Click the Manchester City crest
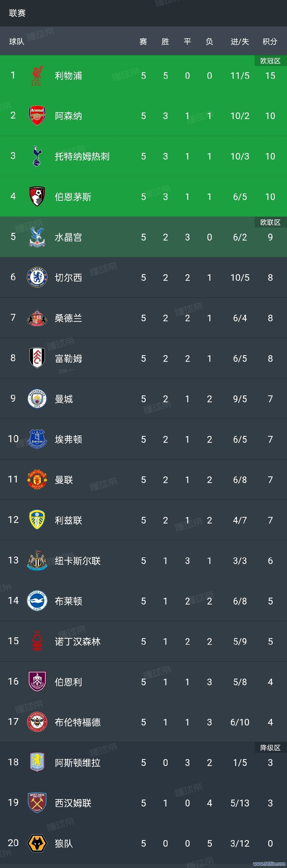This screenshot has width=287, height=868. (37, 399)
